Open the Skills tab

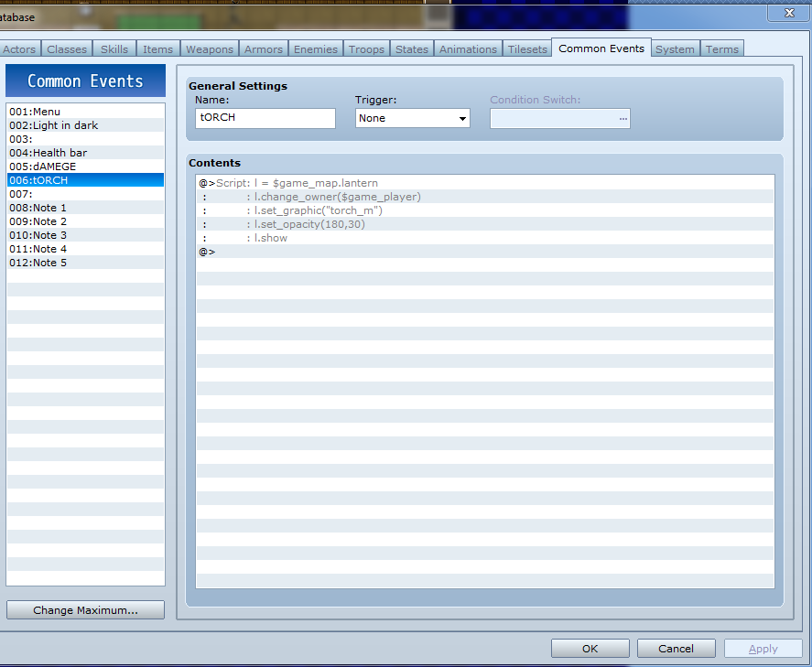tap(114, 49)
